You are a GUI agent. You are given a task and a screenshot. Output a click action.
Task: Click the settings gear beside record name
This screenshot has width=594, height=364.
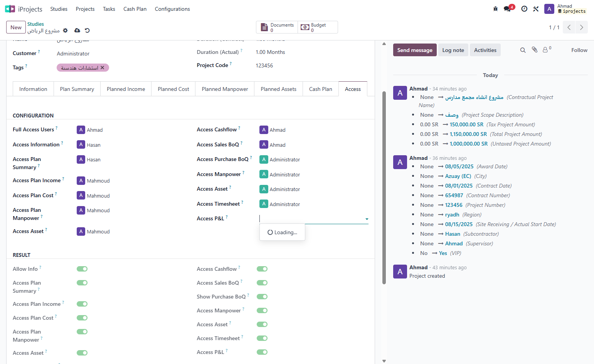(x=65, y=30)
